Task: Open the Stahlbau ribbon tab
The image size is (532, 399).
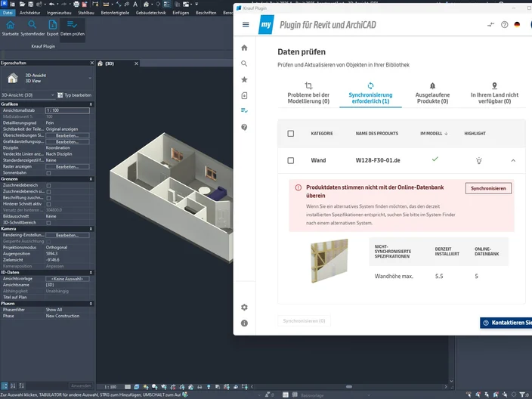Action: click(86, 13)
